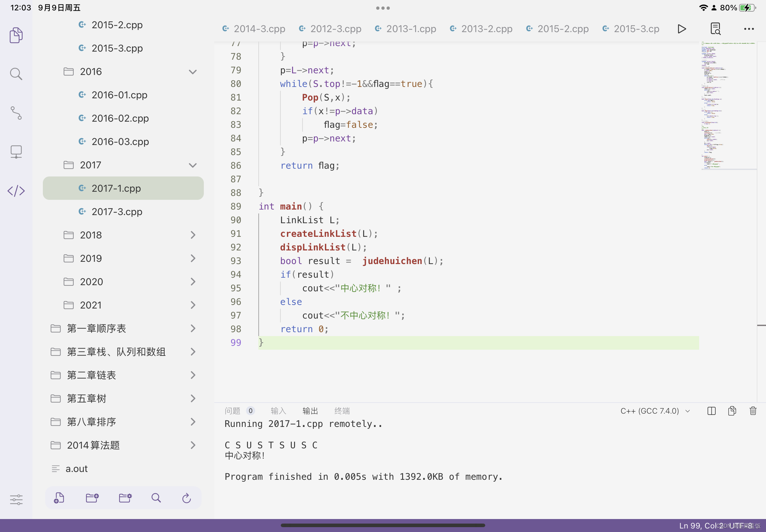Switch to the 2014-3.cpp tab
The image size is (766, 532).
tap(254, 29)
